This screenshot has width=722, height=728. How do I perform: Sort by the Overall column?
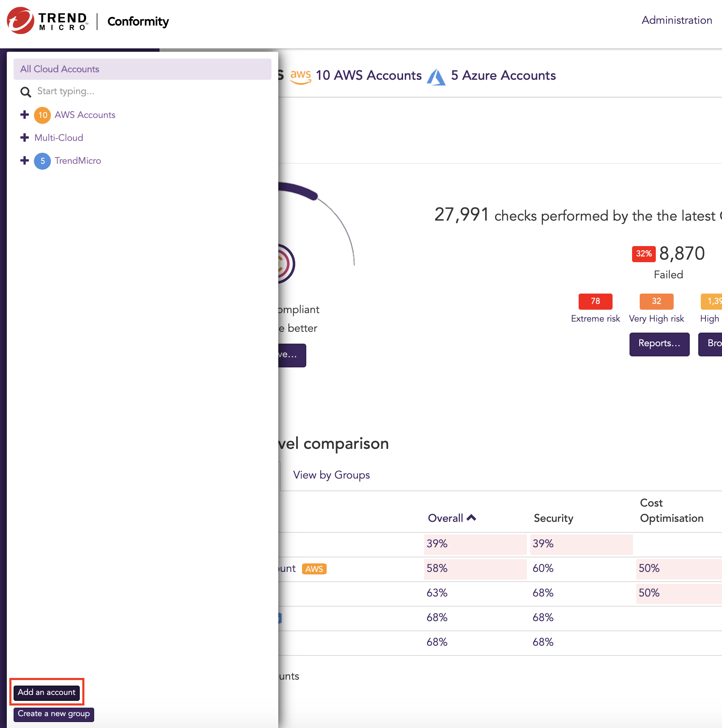pos(452,518)
